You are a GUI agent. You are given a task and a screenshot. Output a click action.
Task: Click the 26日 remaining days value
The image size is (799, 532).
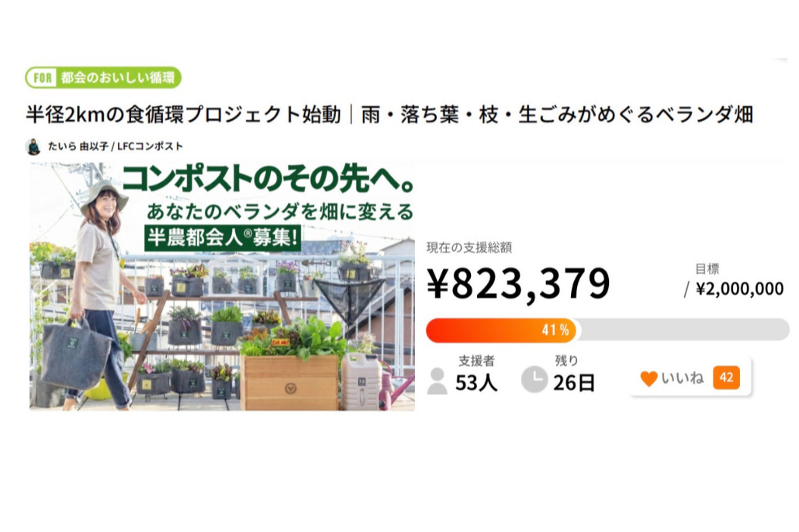[x=574, y=382]
